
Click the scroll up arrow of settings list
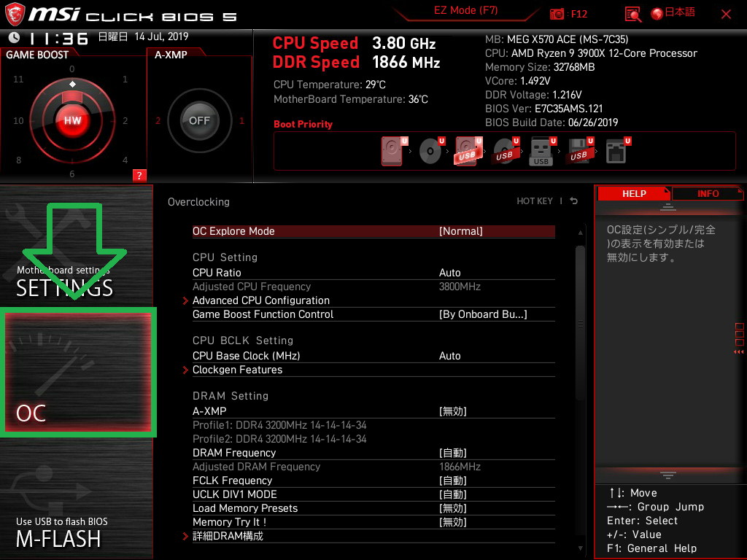(580, 233)
